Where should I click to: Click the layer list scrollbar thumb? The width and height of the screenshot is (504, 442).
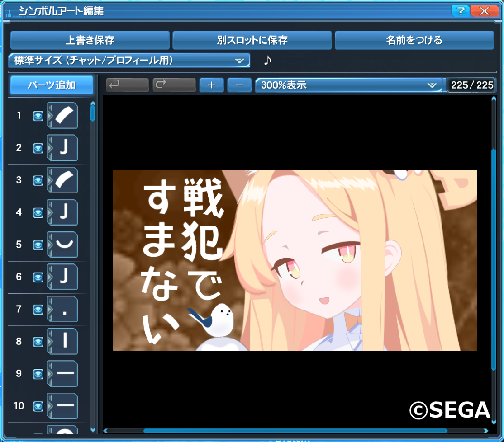click(93, 113)
